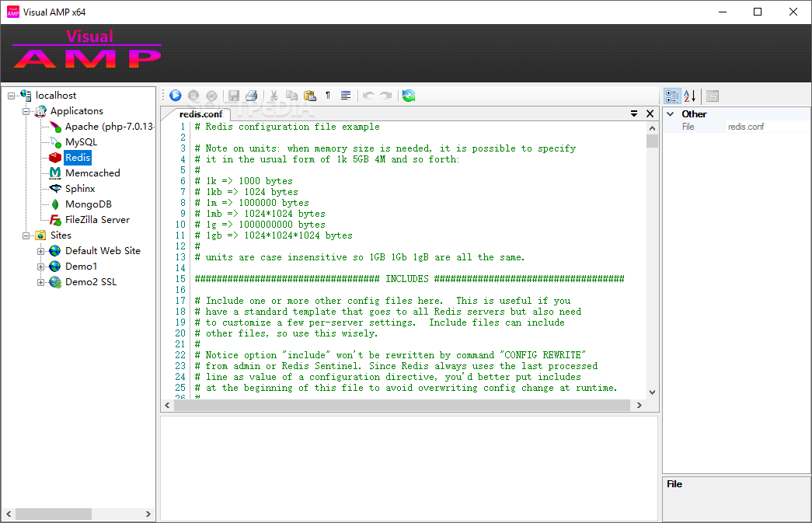Paste using the clipboard icon
This screenshot has width=812, height=523.
pyautogui.click(x=310, y=96)
